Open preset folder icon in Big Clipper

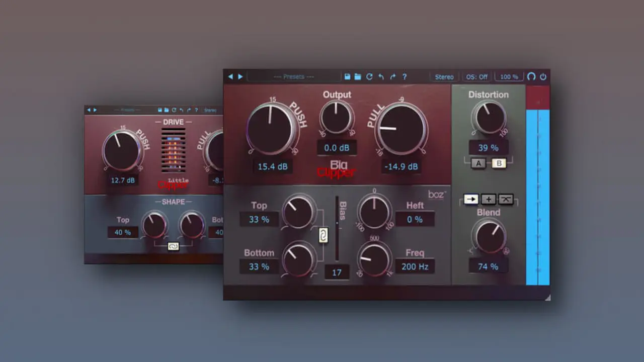(x=358, y=77)
